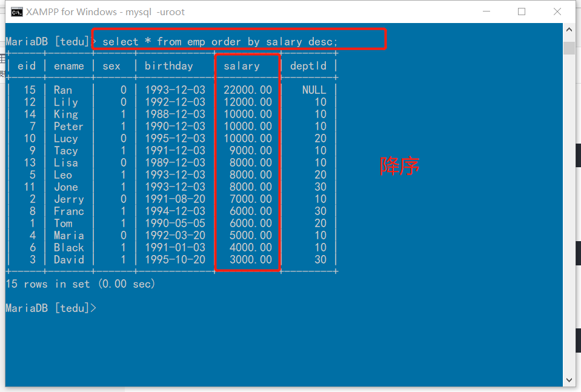This screenshot has width=581, height=392.
Task: Click the name 'Maria' in the table
Action: 69,236
